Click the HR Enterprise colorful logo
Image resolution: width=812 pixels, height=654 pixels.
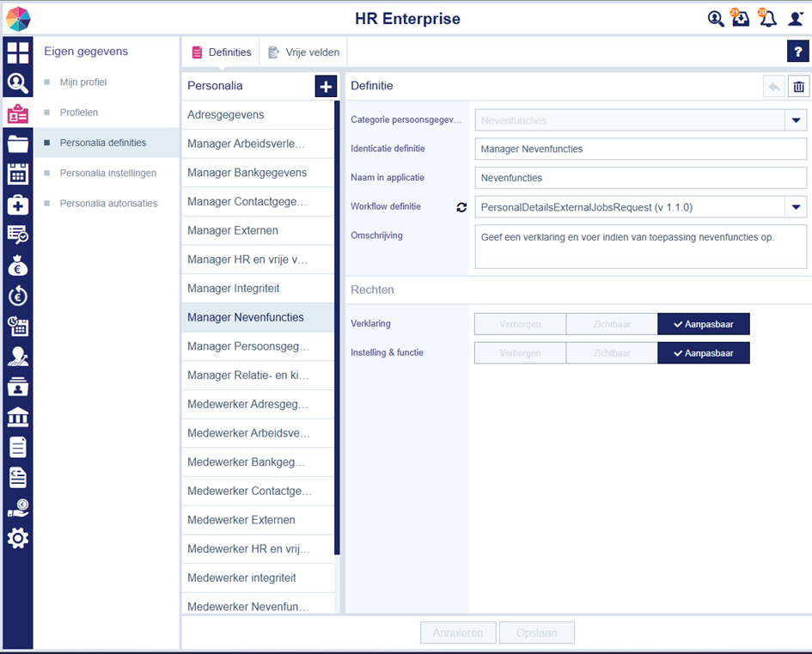click(x=18, y=19)
